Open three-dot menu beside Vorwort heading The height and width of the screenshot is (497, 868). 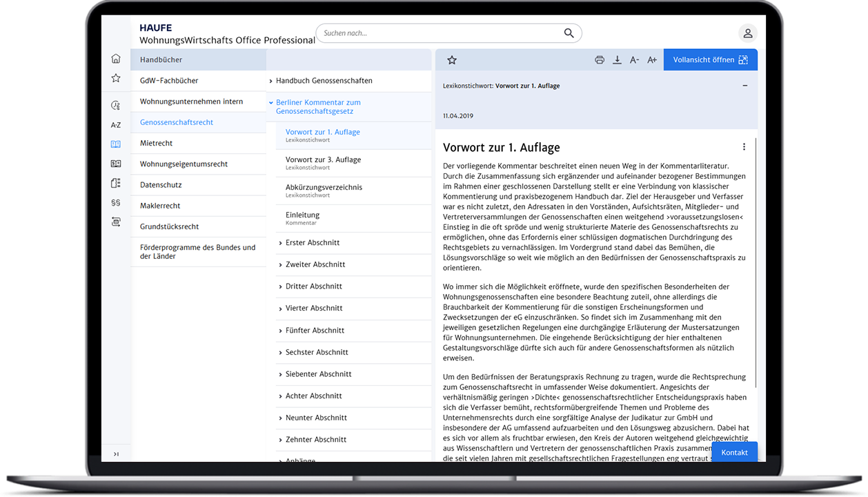point(744,146)
